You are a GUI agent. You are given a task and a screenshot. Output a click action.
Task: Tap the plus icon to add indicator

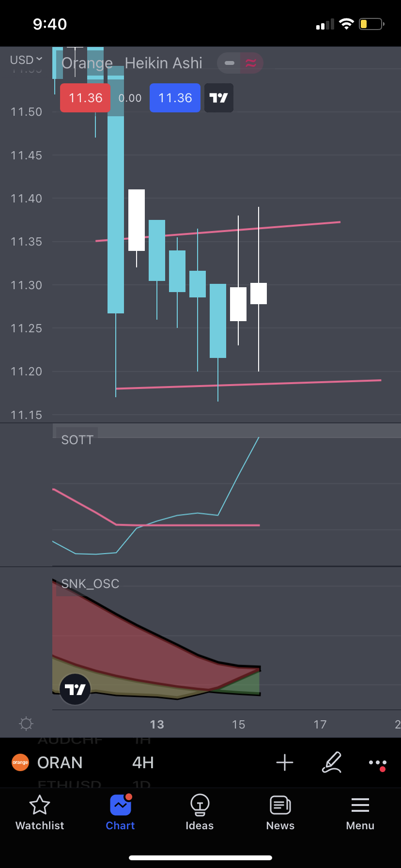(285, 762)
